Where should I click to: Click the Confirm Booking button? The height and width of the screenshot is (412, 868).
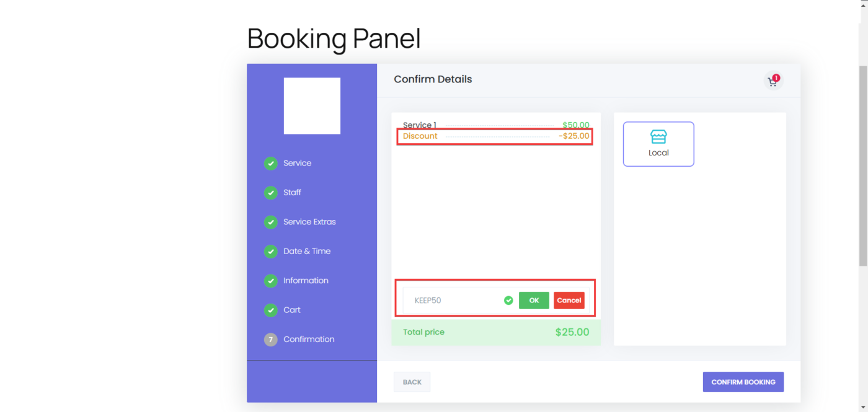[x=743, y=382]
